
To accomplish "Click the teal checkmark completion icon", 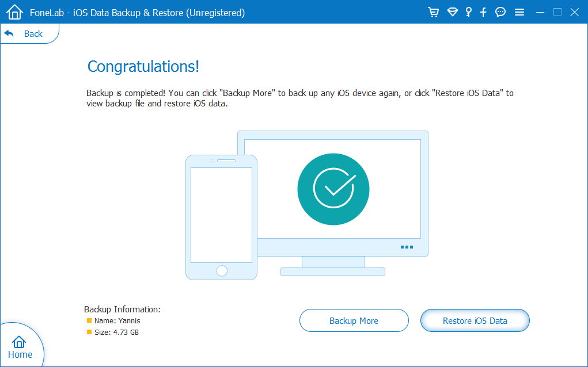I will point(333,189).
